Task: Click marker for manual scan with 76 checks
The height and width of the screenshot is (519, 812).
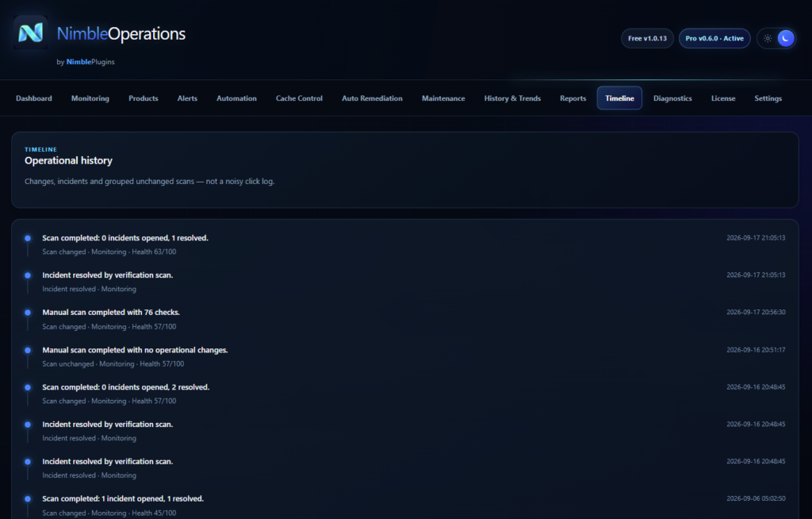Action: 28,313
